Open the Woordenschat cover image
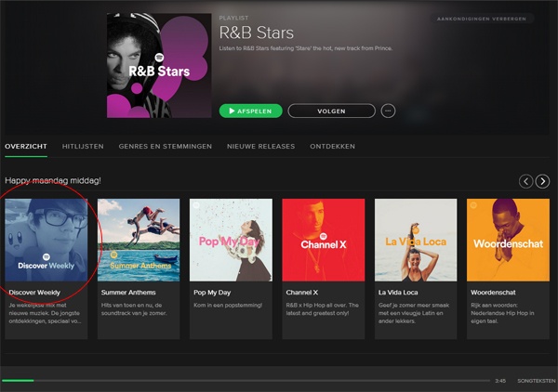 [508, 240]
